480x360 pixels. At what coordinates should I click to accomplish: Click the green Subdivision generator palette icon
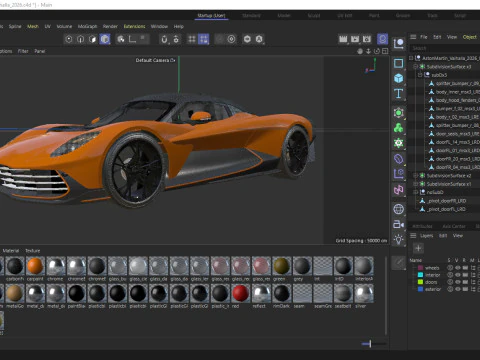[x=399, y=113]
